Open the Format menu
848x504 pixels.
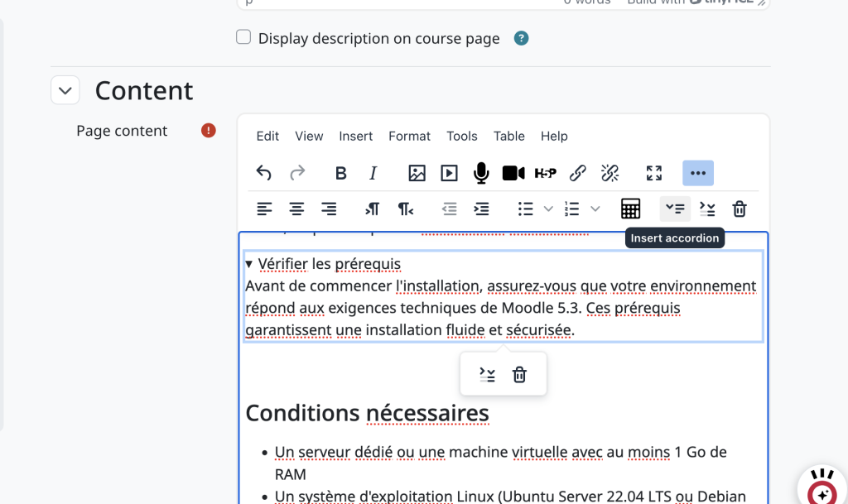[x=409, y=136]
